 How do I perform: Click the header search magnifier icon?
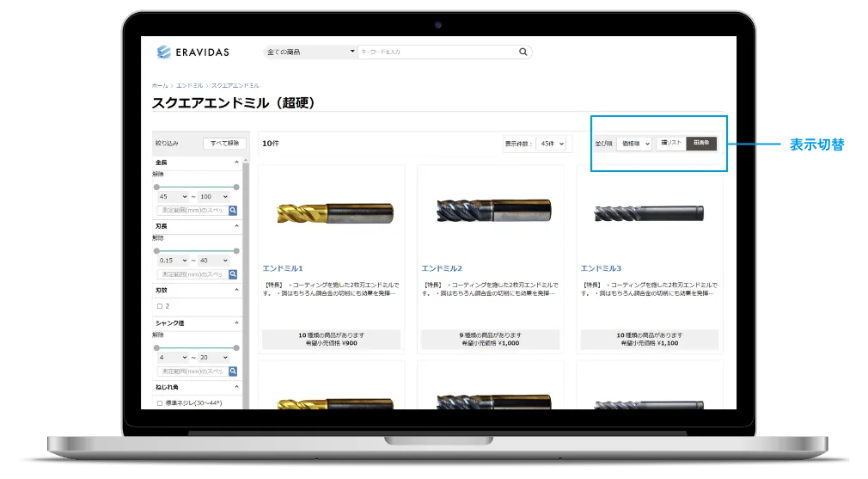pos(523,52)
